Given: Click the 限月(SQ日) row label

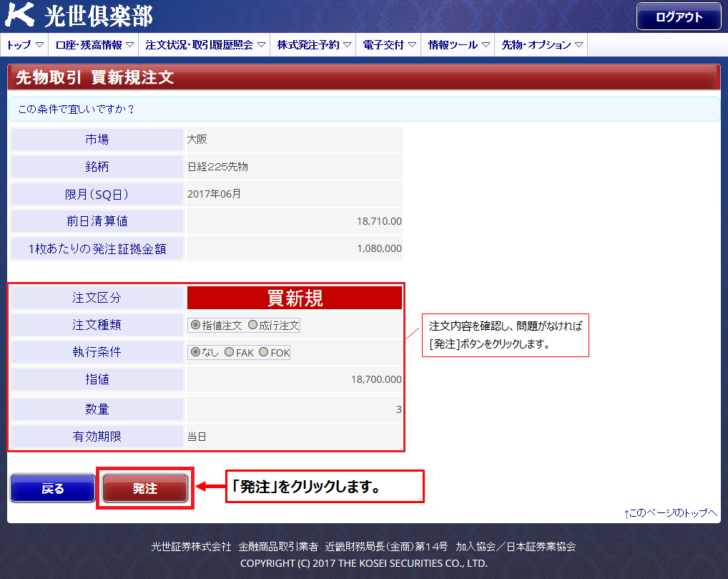Looking at the screenshot, I should click(97, 194).
